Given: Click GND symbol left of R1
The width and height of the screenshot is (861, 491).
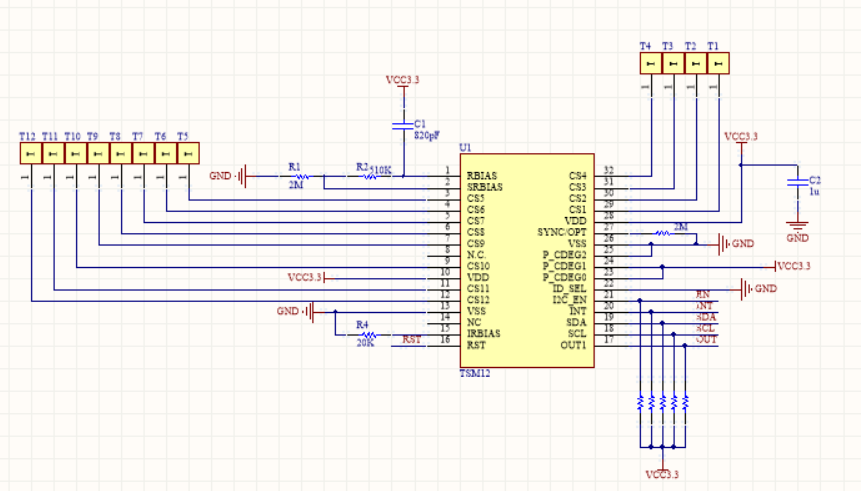Looking at the screenshot, I should point(243,176).
